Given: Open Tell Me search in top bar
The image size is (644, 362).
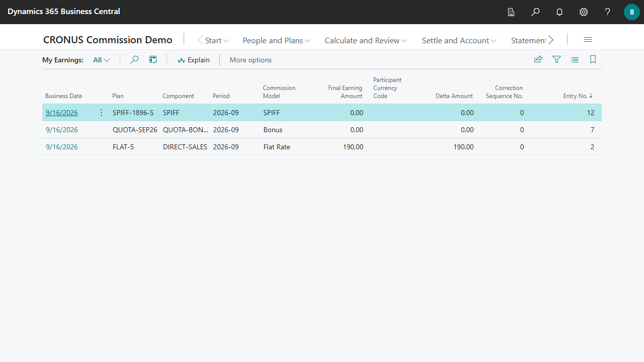Looking at the screenshot, I should click(x=535, y=12).
